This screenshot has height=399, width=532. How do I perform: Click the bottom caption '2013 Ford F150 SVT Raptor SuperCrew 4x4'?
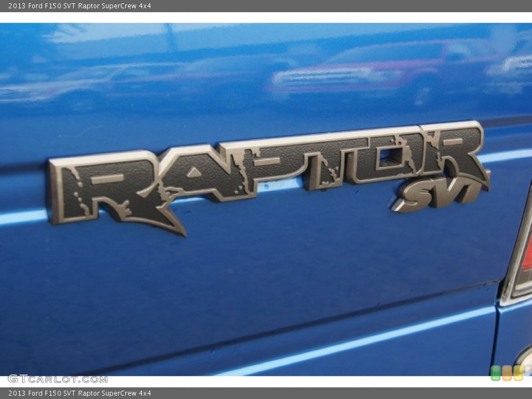[x=80, y=393]
